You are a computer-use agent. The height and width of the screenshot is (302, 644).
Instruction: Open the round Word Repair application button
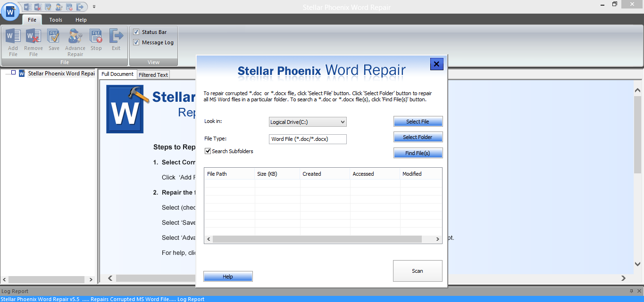pyautogui.click(x=10, y=11)
